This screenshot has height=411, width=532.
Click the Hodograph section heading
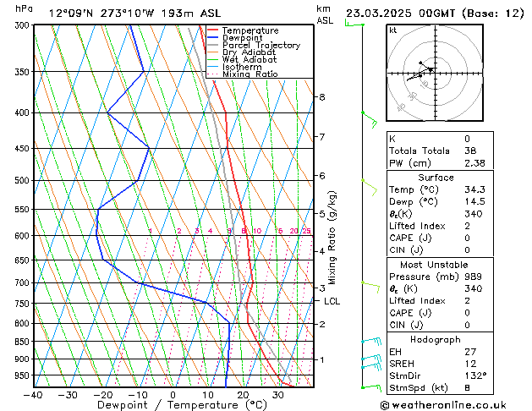[x=436, y=340]
